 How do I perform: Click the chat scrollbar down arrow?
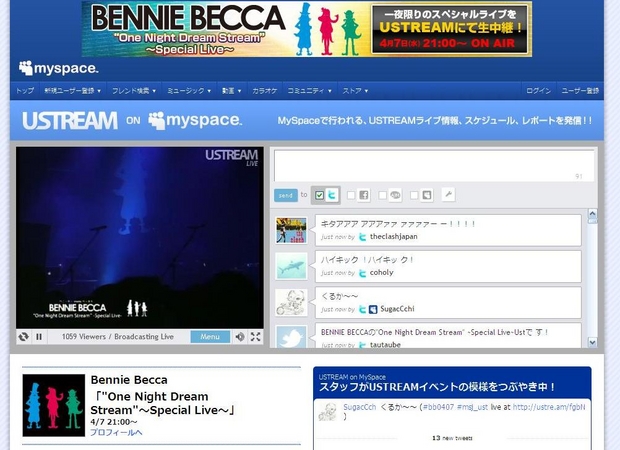[x=592, y=342]
